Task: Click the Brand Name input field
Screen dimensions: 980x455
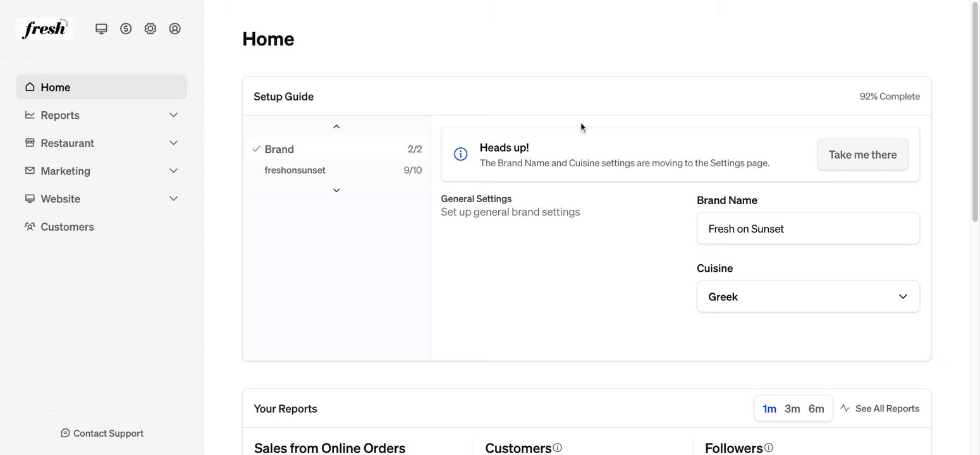Action: click(x=808, y=229)
